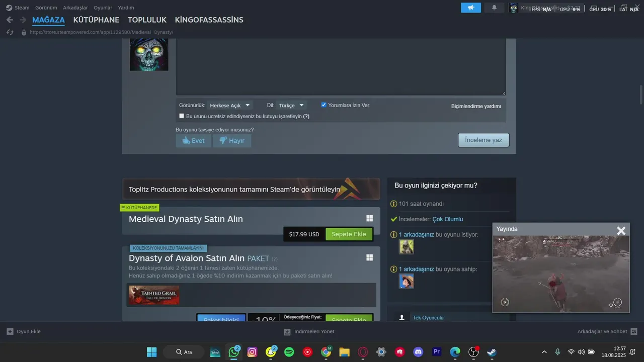This screenshot has height=362, width=644.
Task: Click the thumbs-down Hayır button
Action: click(x=232, y=141)
